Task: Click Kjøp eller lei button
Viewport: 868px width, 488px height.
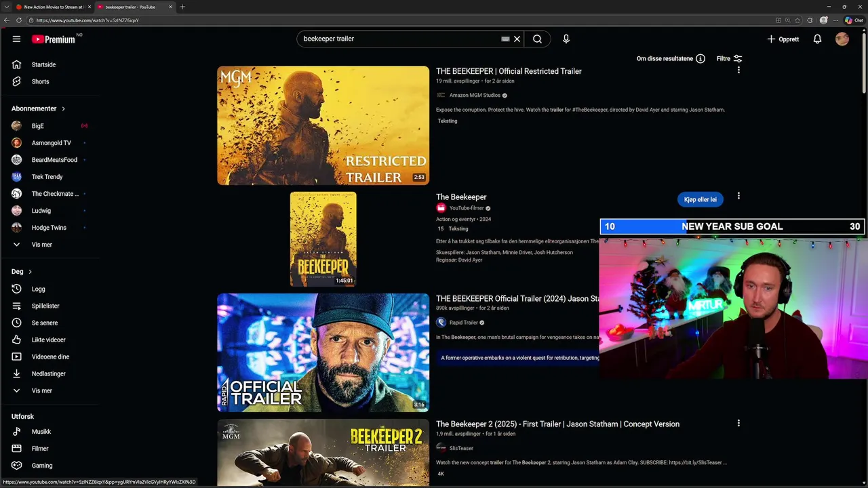Action: [x=700, y=200]
